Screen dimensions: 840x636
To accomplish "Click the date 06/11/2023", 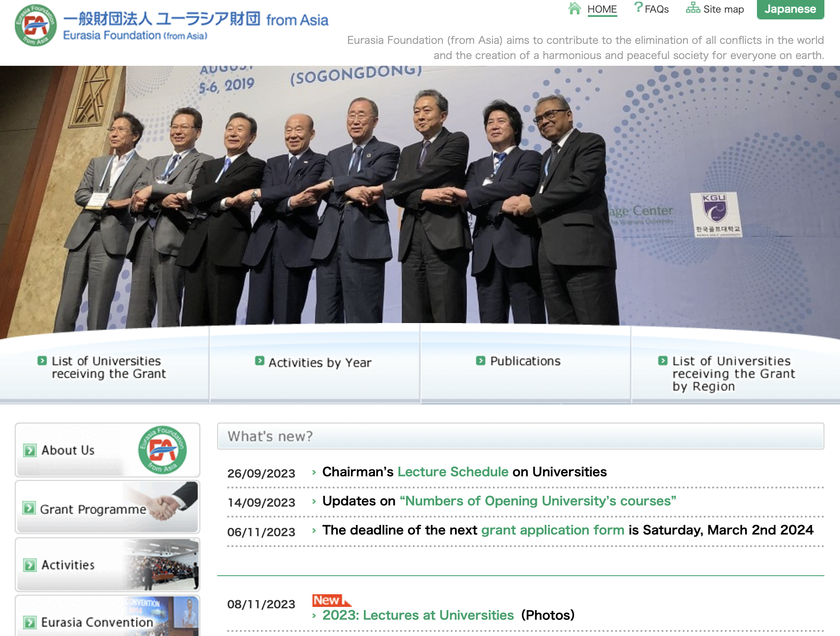I will [261, 532].
